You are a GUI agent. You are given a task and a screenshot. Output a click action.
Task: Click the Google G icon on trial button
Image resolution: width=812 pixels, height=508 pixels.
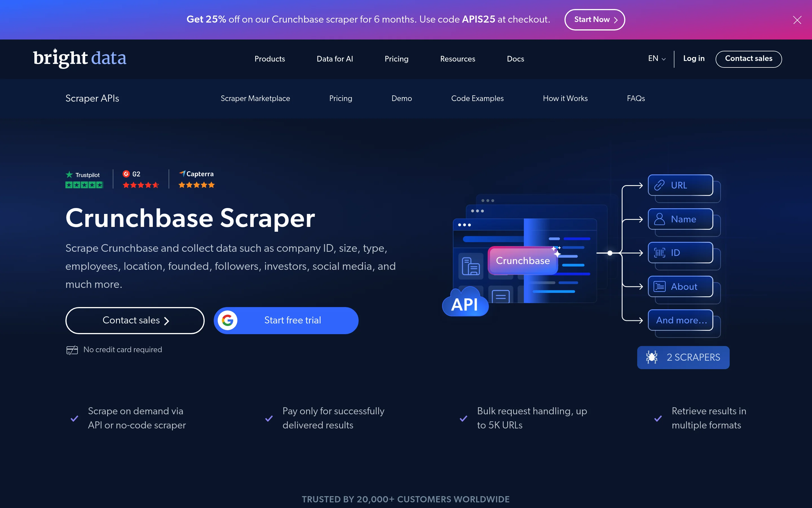click(x=228, y=320)
